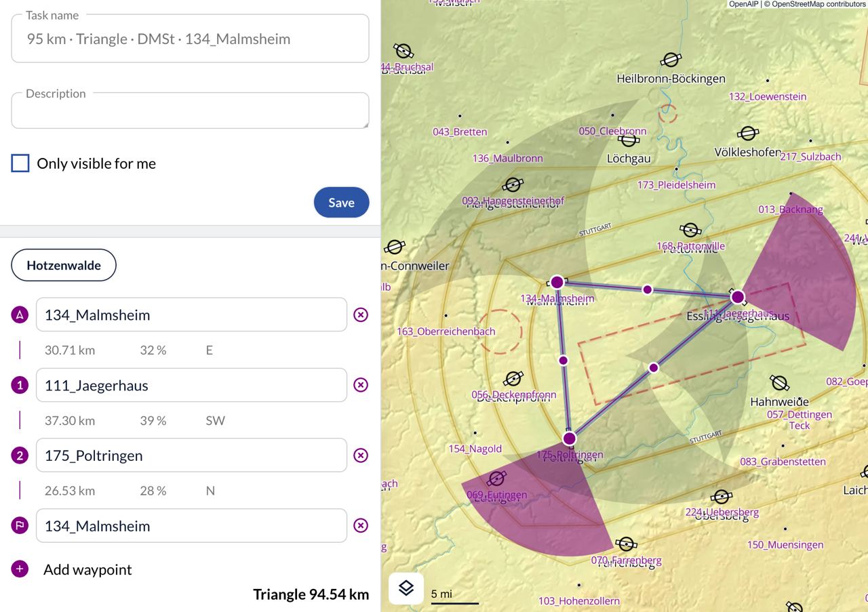Edit the finish 134_Malmsheim waypoint field
The width and height of the screenshot is (868, 612).
191,526
